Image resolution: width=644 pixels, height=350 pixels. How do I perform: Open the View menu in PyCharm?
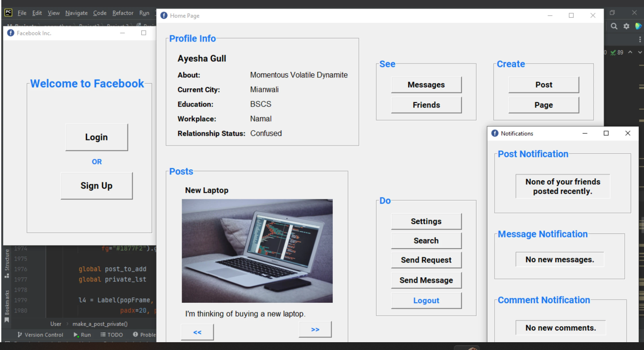[54, 13]
